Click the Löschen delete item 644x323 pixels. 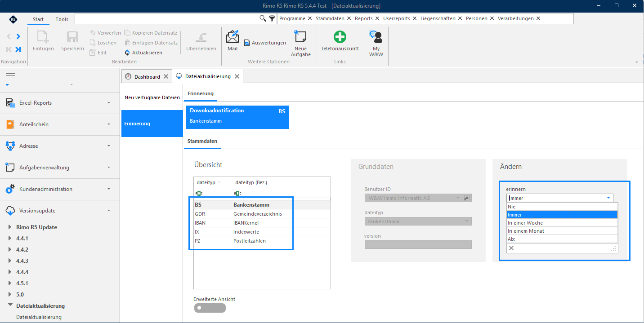[103, 43]
